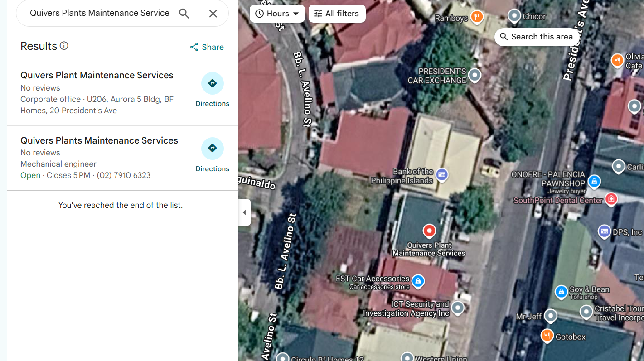Select the Onofre-Palencia Pawnshop shopping pin
644x361 pixels.
pos(594,182)
